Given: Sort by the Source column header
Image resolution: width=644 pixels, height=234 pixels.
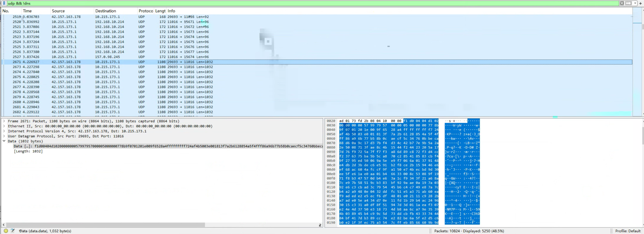Looking at the screenshot, I should [72, 11].
